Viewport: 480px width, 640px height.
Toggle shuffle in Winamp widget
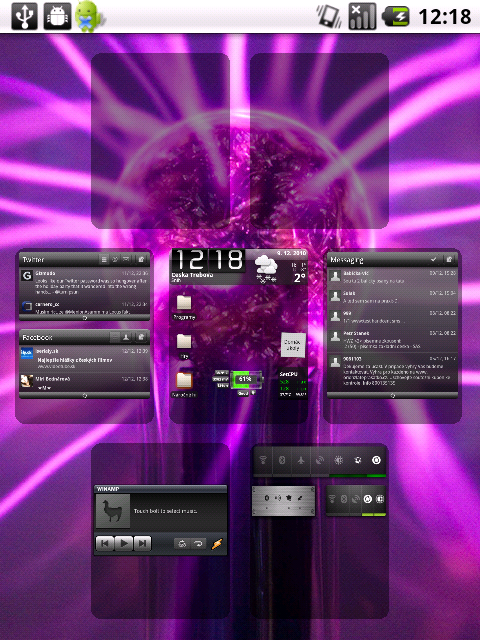pyautogui.click(x=182, y=544)
